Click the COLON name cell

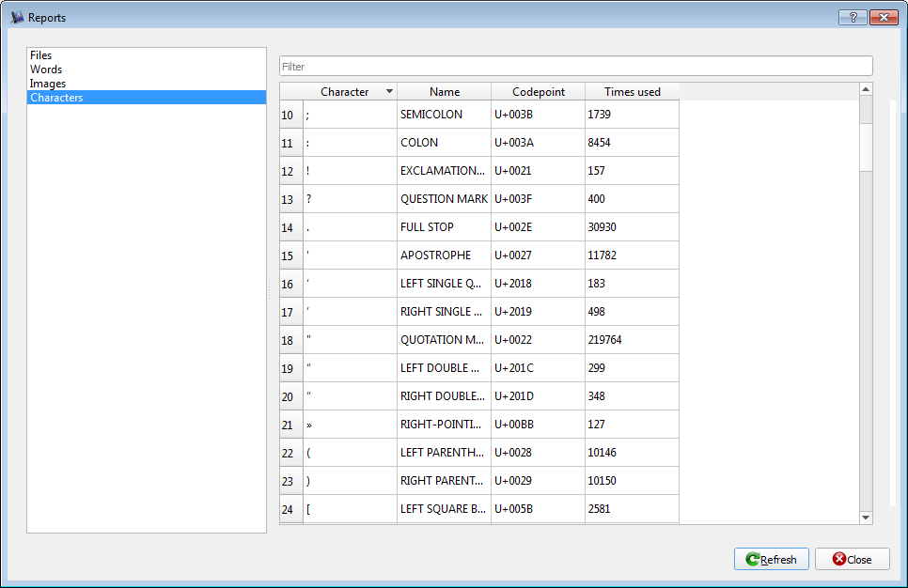445,143
